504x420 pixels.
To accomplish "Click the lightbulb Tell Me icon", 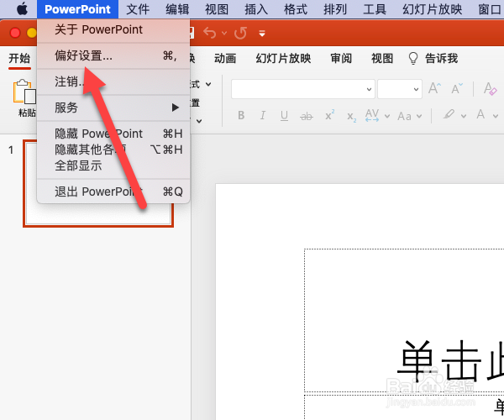I will pos(413,59).
